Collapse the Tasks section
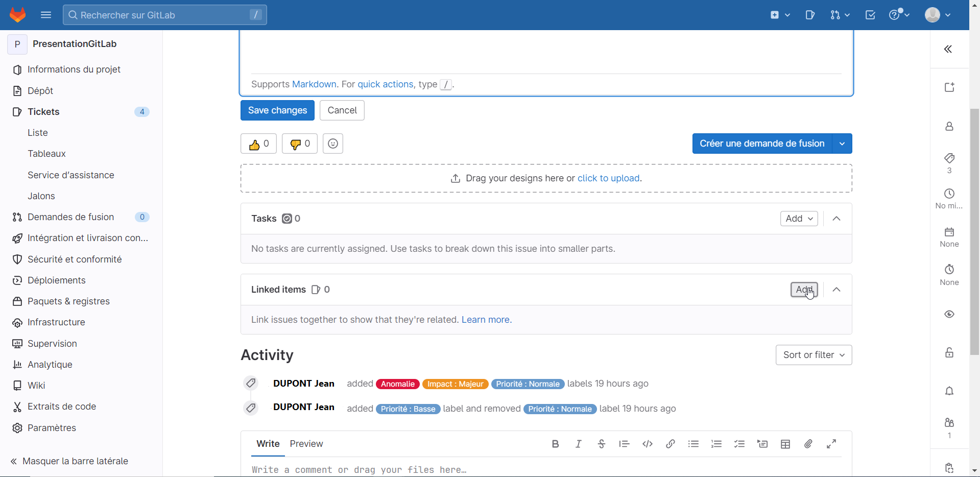 tap(836, 219)
